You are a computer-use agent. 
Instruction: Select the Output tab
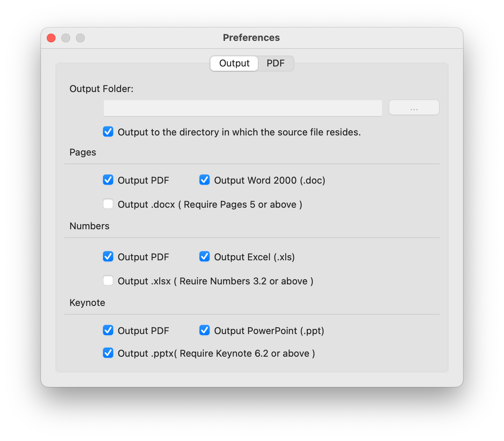click(x=234, y=63)
